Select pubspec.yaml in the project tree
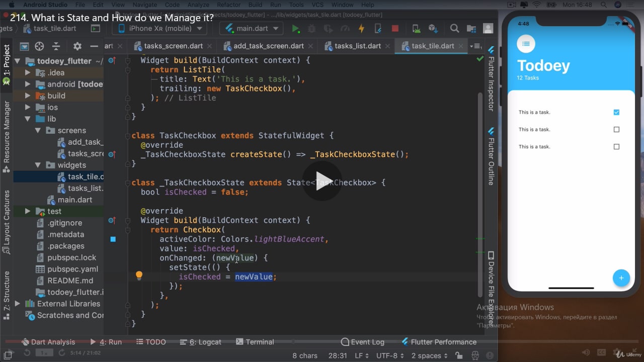Image resolution: width=644 pixels, height=362 pixels. coord(67,269)
